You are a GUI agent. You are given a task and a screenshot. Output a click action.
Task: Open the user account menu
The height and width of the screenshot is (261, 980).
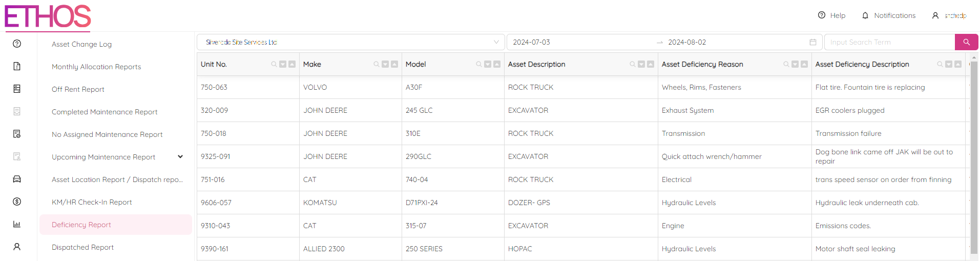click(x=949, y=15)
